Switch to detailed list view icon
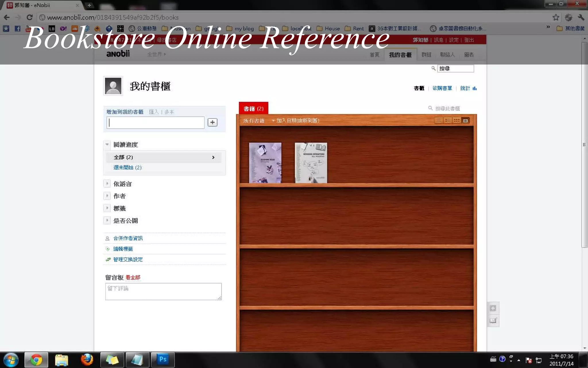This screenshot has height=368, width=588. coord(447,120)
